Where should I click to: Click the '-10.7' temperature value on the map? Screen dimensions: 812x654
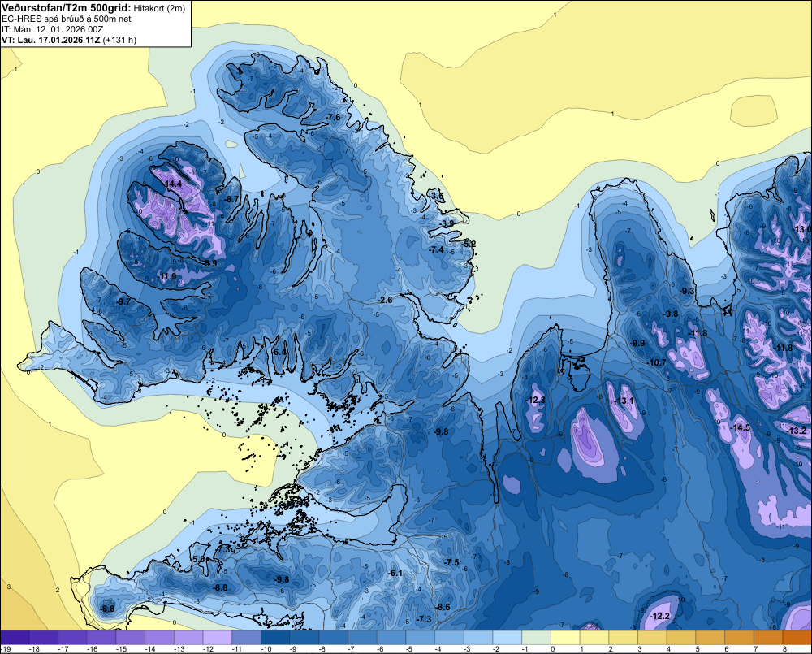(x=656, y=362)
